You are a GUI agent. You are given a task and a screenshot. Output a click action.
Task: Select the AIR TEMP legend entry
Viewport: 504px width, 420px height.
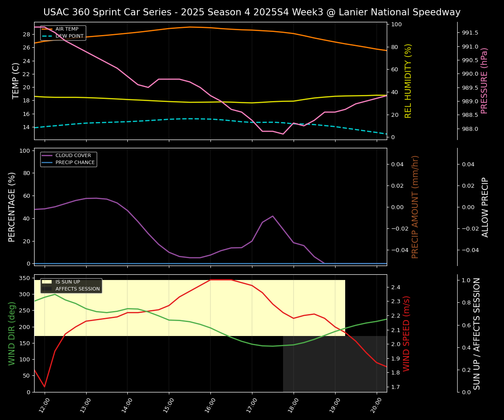[x=66, y=29]
